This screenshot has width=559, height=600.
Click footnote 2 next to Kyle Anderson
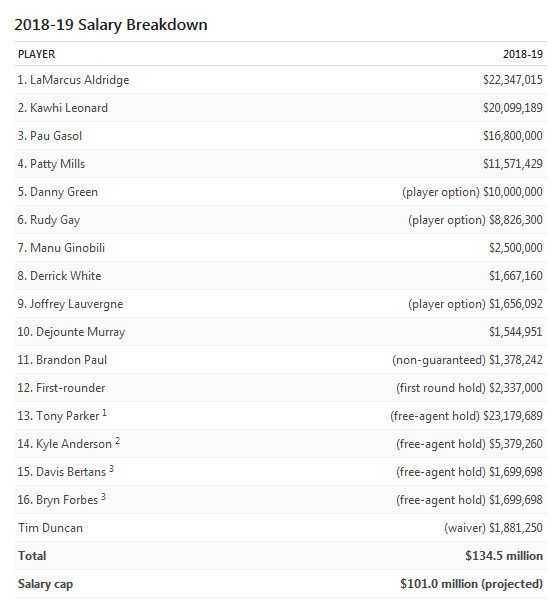tap(117, 441)
